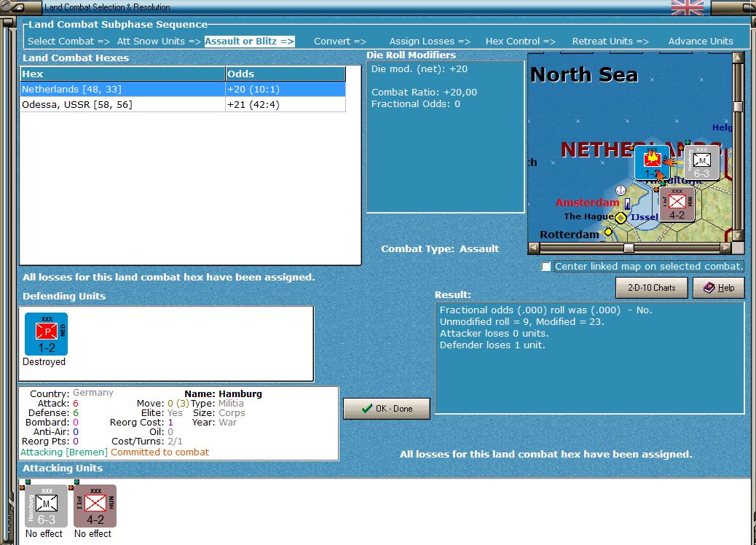The width and height of the screenshot is (756, 545).
Task: Select the Hungarian 4-2 infantry attacking unit
Action: pos(95,506)
